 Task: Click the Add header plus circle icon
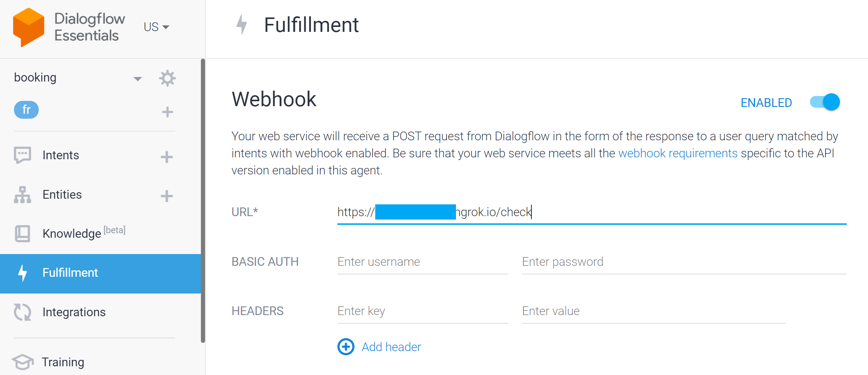[346, 347]
